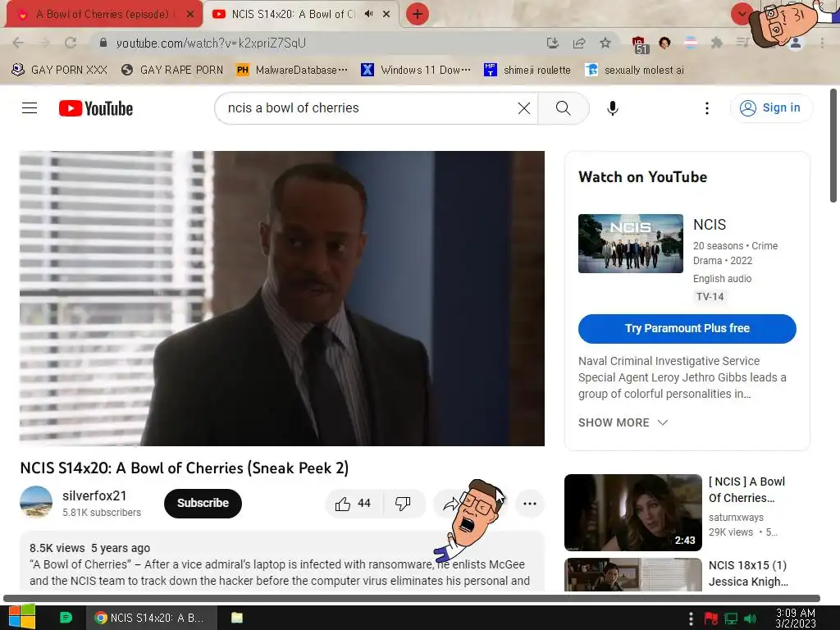
Task: Open the red extension with 51 badge
Action: point(639,44)
